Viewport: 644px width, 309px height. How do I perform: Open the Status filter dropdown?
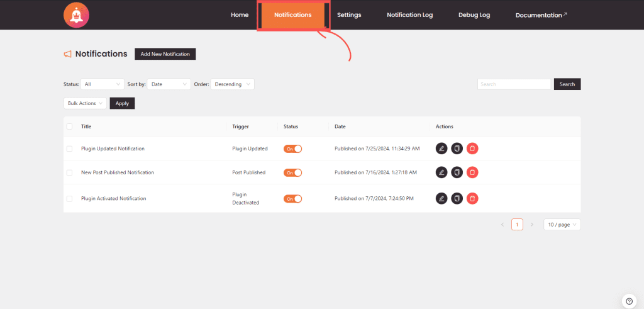103,84
